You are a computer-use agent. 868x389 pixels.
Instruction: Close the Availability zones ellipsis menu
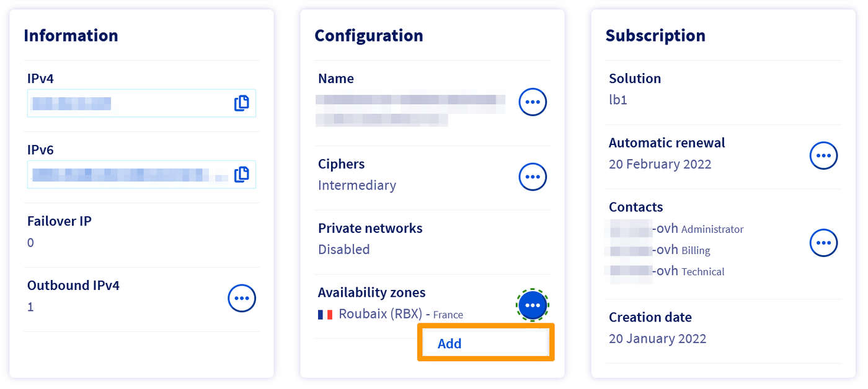(533, 305)
